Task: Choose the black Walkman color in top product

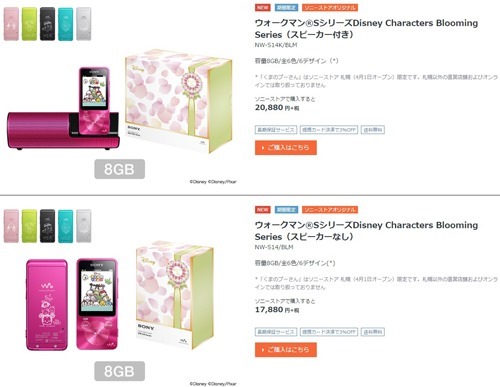Action: pos(47,24)
